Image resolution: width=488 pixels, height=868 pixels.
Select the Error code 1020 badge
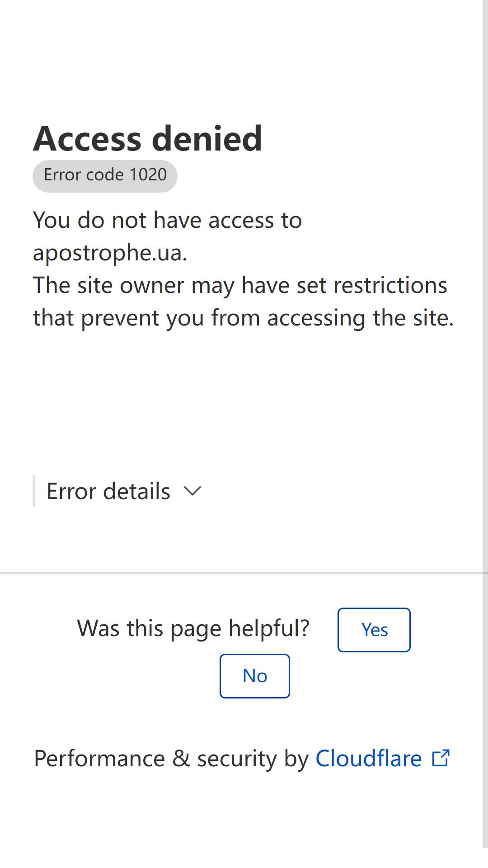(105, 176)
